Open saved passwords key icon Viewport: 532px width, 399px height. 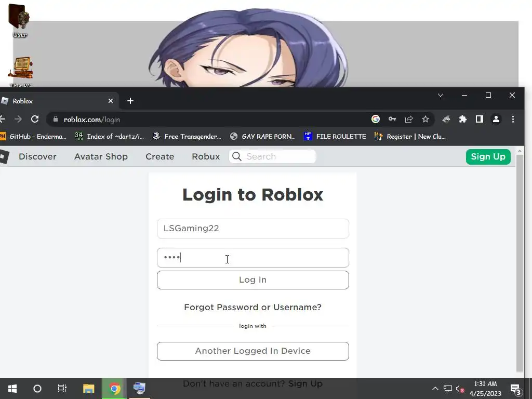coord(392,119)
